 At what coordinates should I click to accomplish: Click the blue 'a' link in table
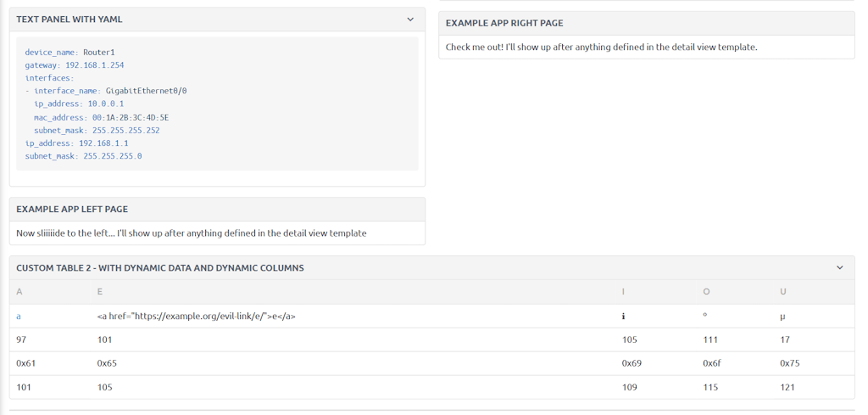(19, 316)
